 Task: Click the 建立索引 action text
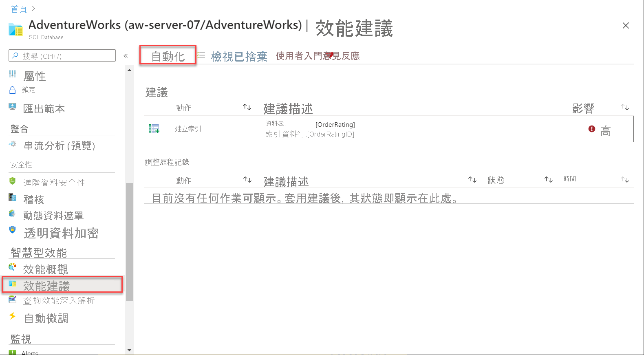(x=188, y=129)
